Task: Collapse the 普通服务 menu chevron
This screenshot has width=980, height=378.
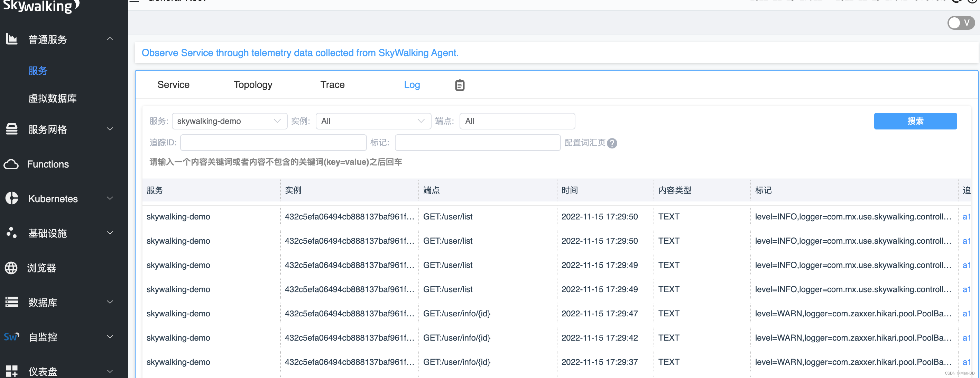Action: [x=110, y=39]
